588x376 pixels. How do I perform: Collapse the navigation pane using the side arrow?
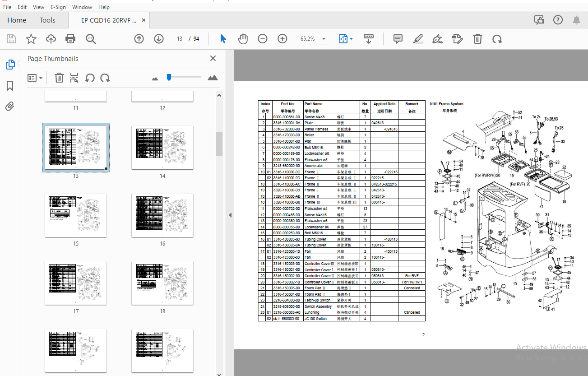click(x=230, y=215)
